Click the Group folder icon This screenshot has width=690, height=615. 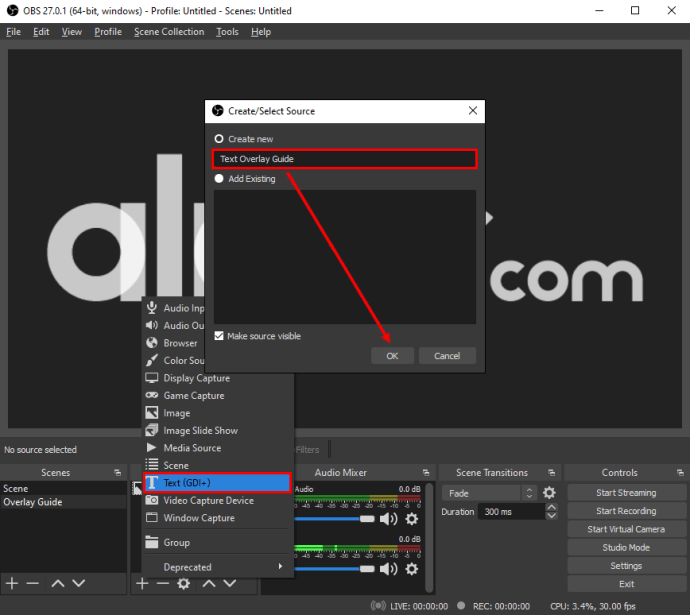152,542
